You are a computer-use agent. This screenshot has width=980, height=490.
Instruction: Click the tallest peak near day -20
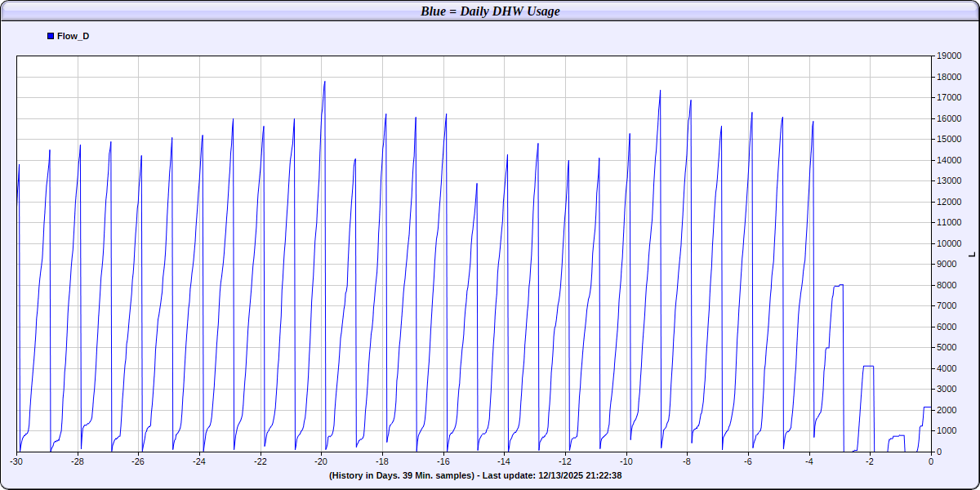(x=324, y=82)
